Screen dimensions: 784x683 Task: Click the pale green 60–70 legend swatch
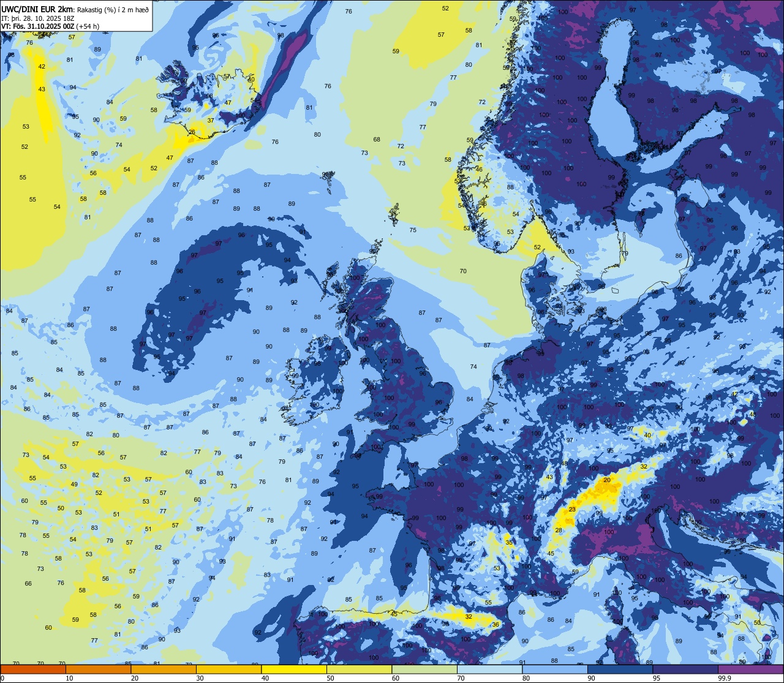pyautogui.click(x=424, y=669)
